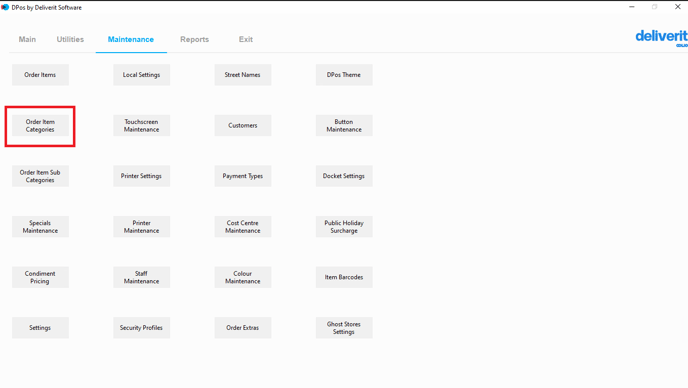This screenshot has width=688, height=388.
Task: Open Security Profiles
Action: [142, 328]
